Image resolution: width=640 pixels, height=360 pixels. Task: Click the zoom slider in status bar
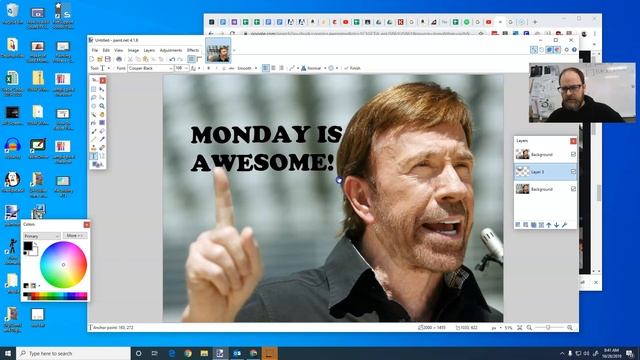point(548,327)
